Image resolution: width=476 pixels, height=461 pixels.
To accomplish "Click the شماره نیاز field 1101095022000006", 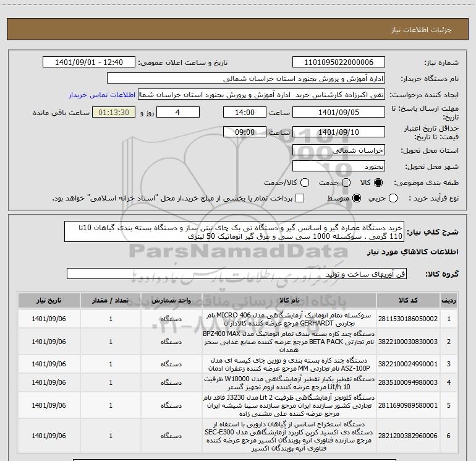I will [339, 62].
